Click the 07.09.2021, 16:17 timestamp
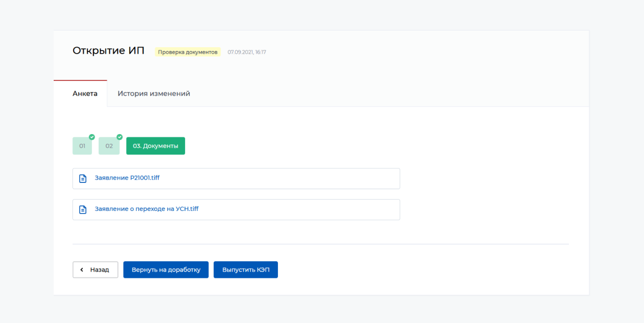 click(x=247, y=52)
